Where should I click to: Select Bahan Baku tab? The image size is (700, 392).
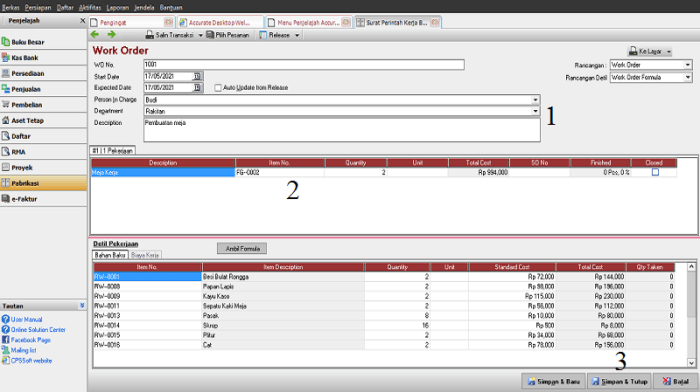click(x=110, y=255)
